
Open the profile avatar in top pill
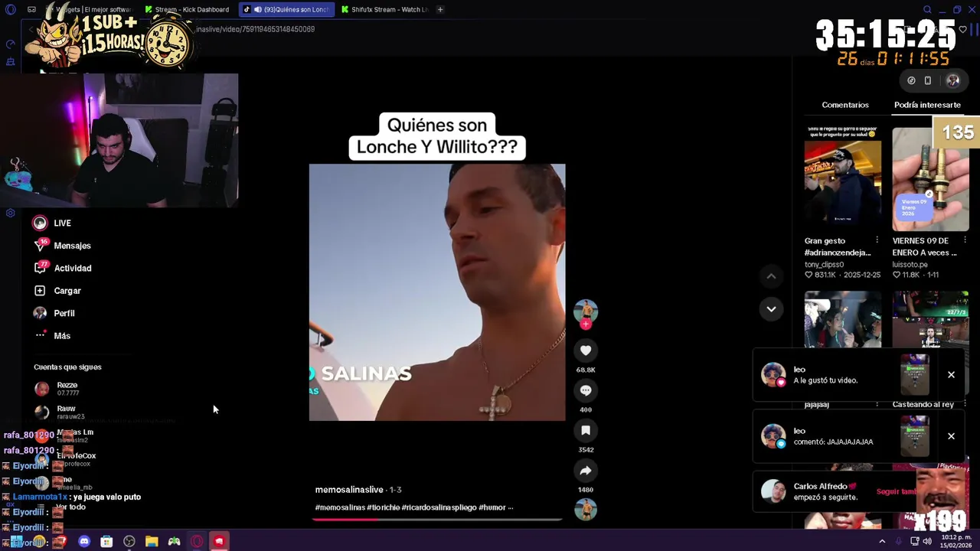click(953, 80)
